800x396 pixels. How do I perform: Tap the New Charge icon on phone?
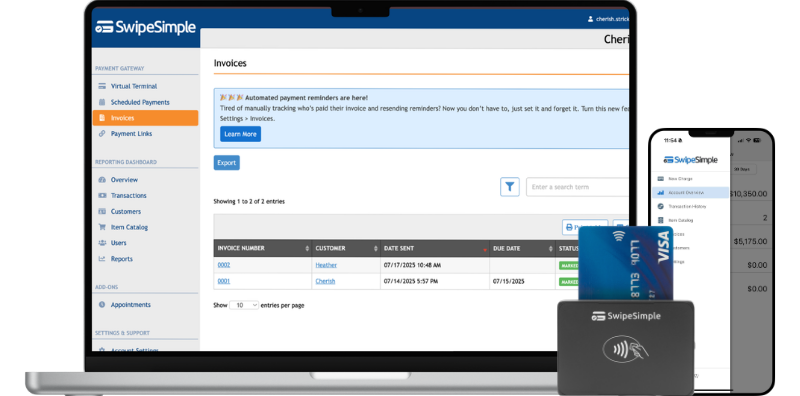(x=661, y=179)
